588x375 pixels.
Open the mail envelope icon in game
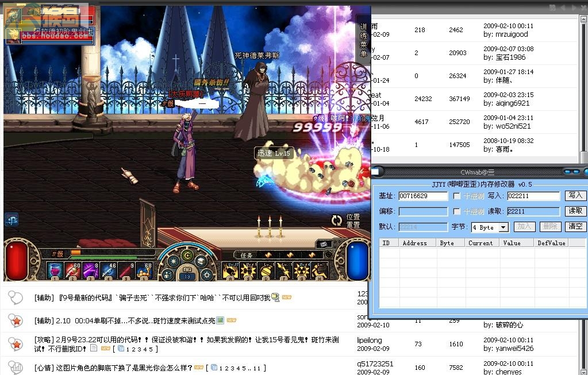click(x=323, y=244)
